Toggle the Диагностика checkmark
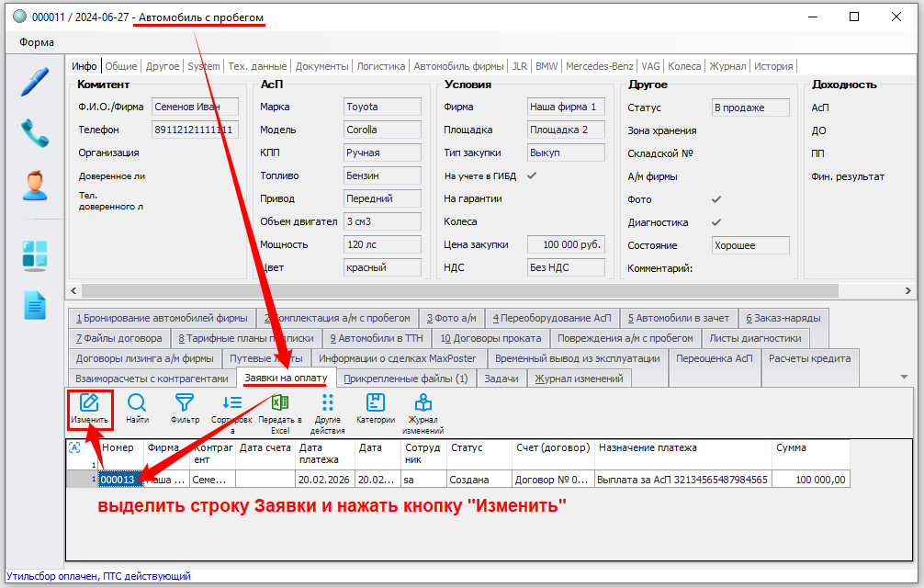The width and height of the screenshot is (924, 588). (716, 222)
